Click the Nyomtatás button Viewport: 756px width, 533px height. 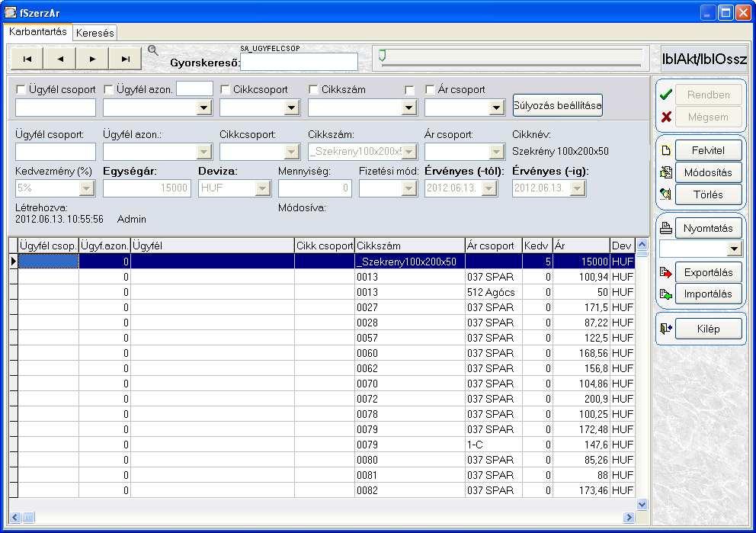(x=708, y=228)
